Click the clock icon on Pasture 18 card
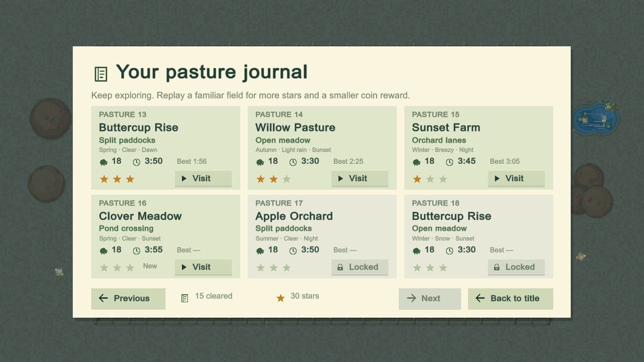The image size is (644, 362). click(450, 250)
